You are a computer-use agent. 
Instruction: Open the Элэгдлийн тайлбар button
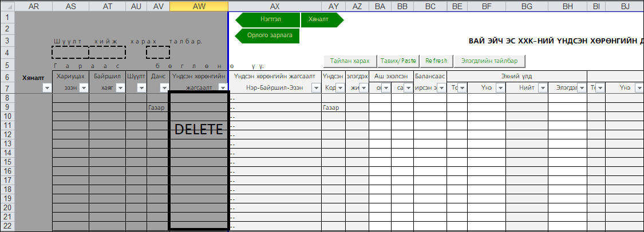tap(489, 61)
